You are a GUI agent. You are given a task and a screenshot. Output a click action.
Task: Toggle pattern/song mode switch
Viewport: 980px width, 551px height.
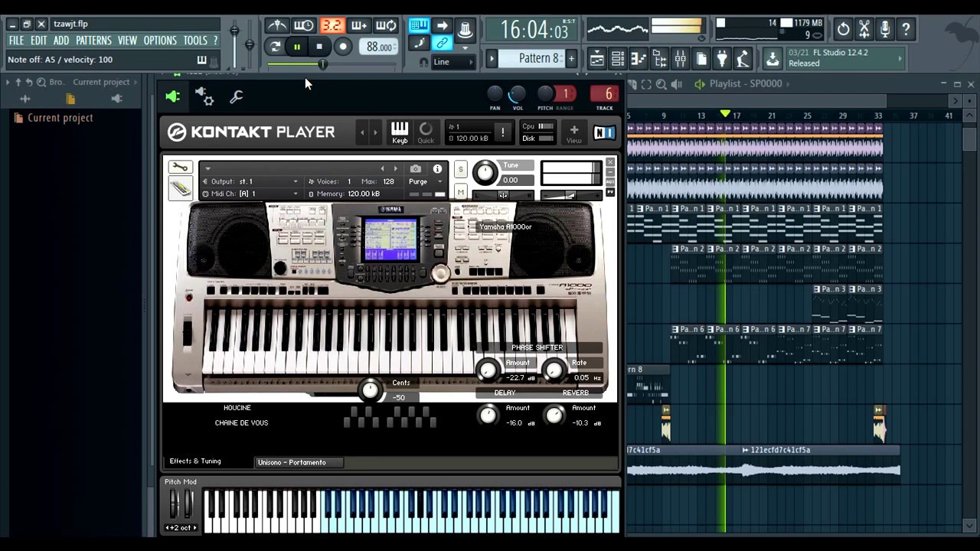pyautogui.click(x=276, y=47)
